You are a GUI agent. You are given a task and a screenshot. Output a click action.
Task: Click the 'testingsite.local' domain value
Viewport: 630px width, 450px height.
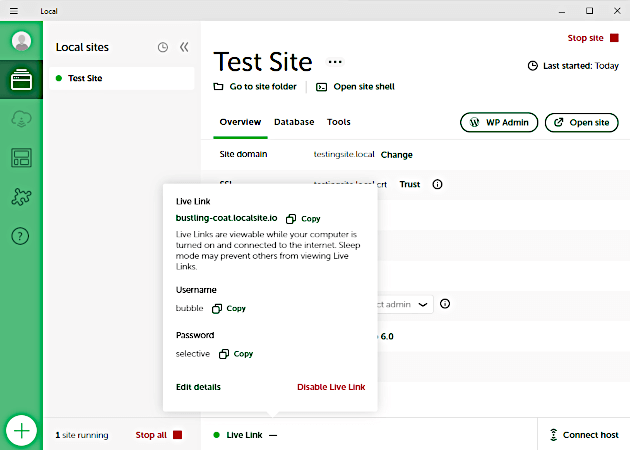tap(344, 154)
